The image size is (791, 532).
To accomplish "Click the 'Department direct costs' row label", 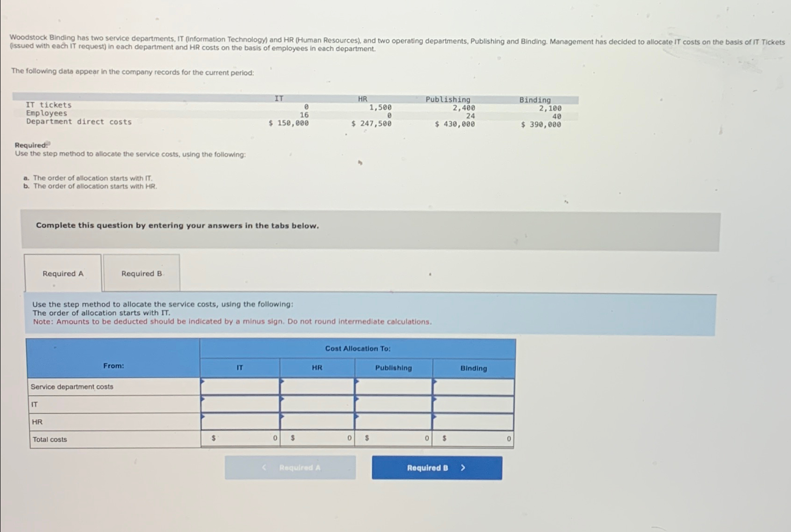I will (79, 122).
